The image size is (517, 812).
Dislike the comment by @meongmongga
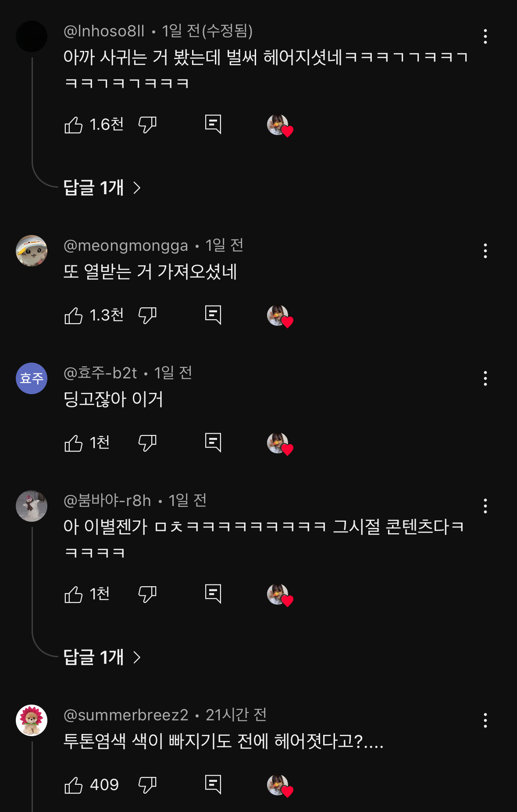point(147,316)
